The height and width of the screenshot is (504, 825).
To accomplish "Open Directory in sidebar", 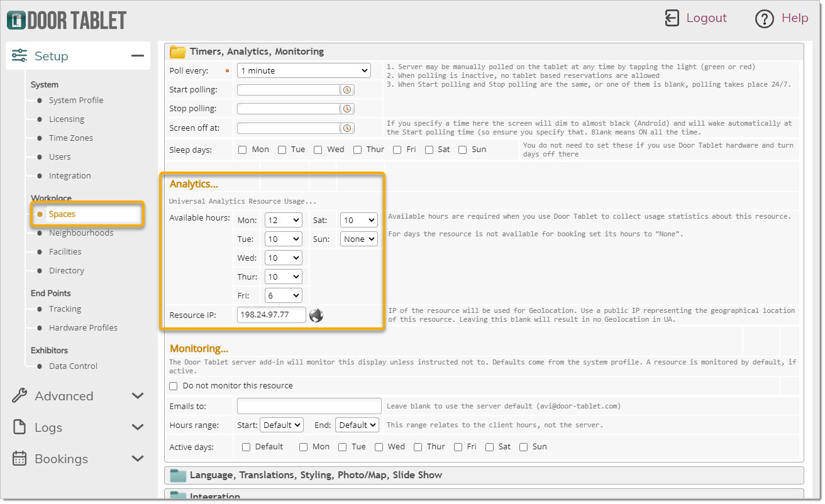I will point(67,271).
